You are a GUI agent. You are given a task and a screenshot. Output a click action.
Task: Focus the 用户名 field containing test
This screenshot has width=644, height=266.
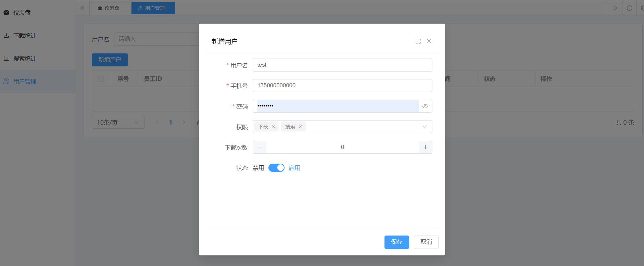342,65
